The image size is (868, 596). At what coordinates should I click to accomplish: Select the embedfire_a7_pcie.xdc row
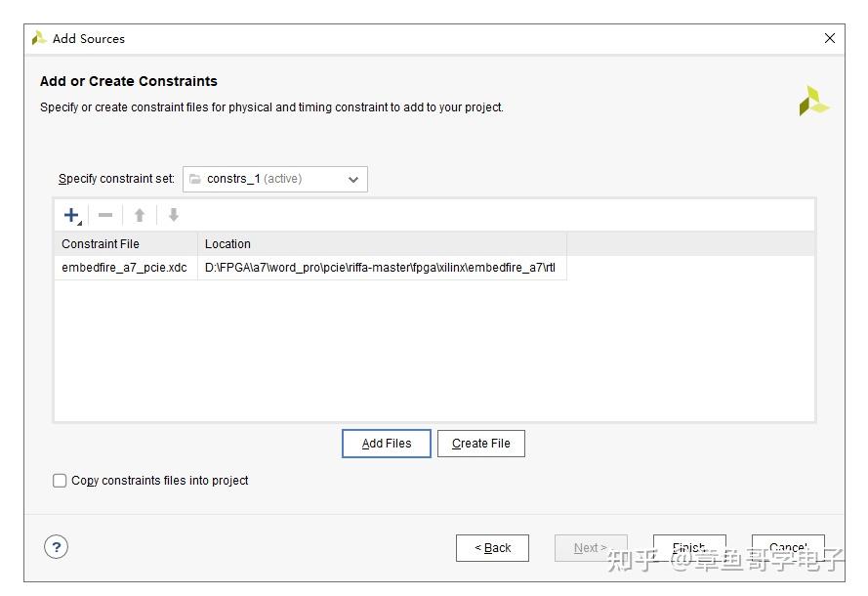124,268
